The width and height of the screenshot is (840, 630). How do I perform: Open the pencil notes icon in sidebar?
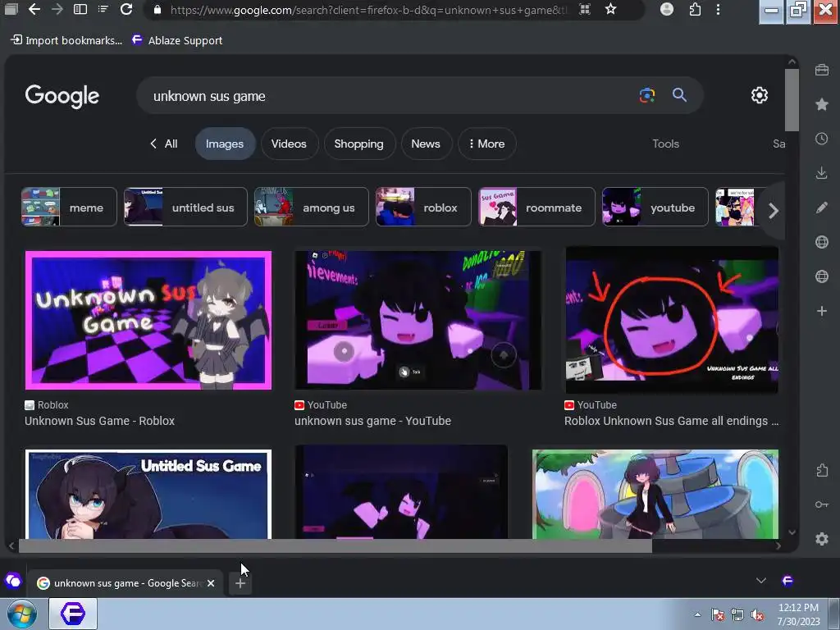(x=822, y=208)
